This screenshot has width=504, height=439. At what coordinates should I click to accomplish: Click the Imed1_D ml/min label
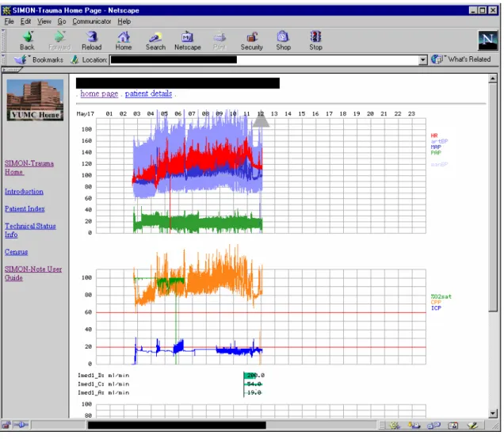click(x=103, y=376)
